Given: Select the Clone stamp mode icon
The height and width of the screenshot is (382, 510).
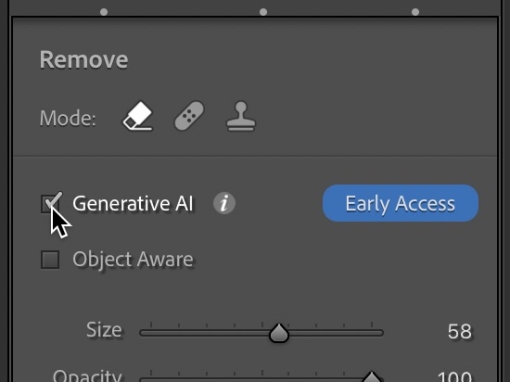Looking at the screenshot, I should click(x=241, y=116).
